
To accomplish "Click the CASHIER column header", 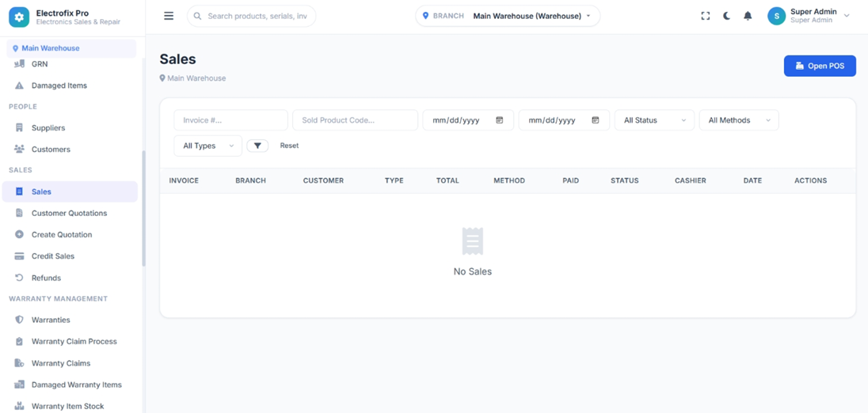I will pos(691,181).
